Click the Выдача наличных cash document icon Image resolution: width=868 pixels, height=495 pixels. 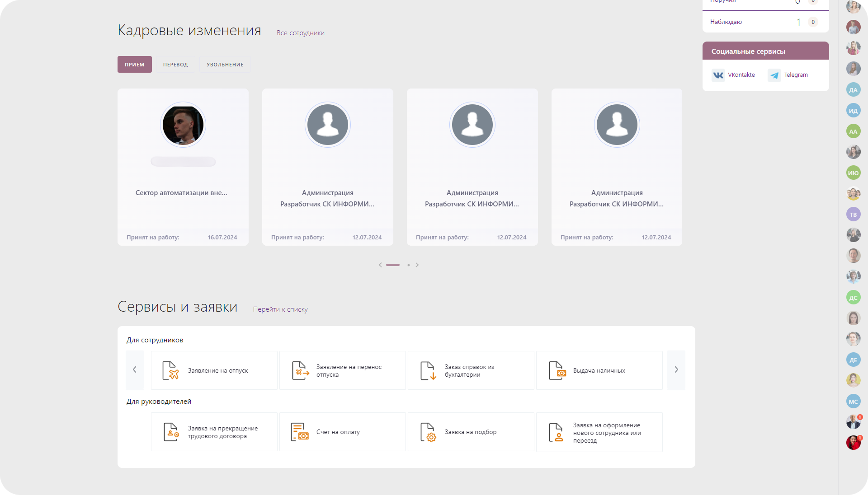click(557, 370)
